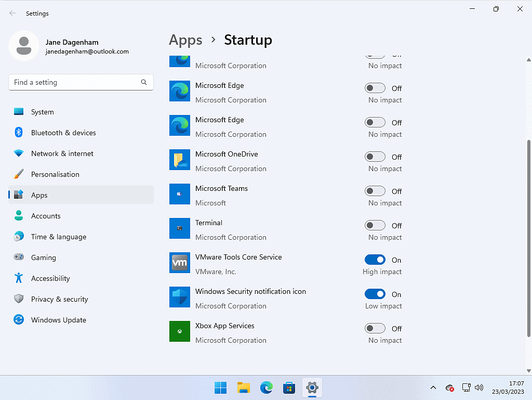Screen dimensions: 532x400
Task: Open File Explorer from the taskbar
Action: tap(244, 388)
